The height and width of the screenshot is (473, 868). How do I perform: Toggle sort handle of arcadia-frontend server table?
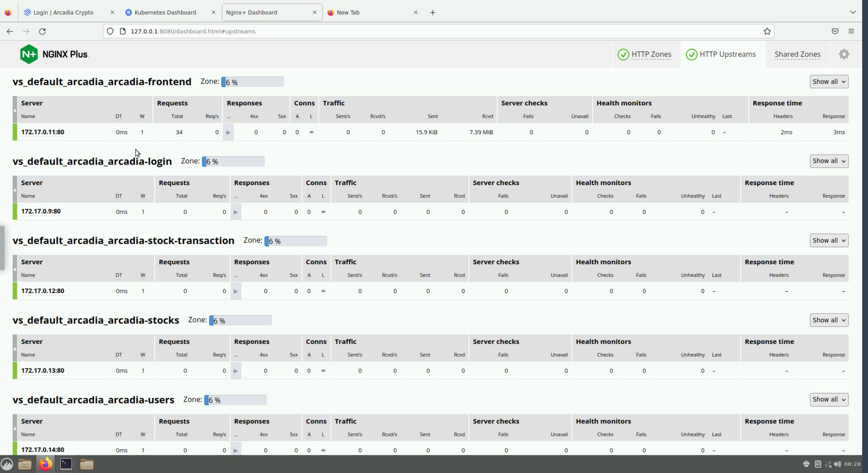(x=15, y=110)
